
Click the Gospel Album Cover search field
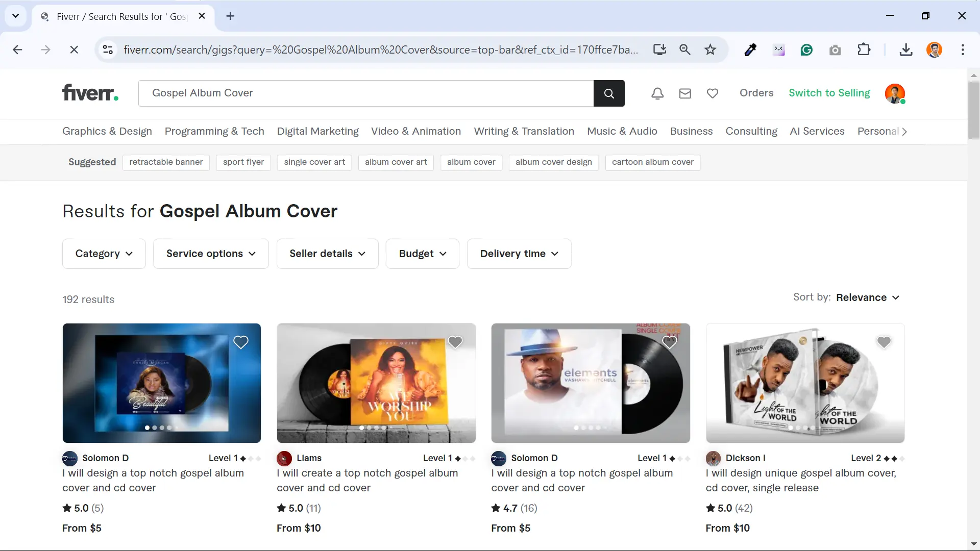coord(366,93)
